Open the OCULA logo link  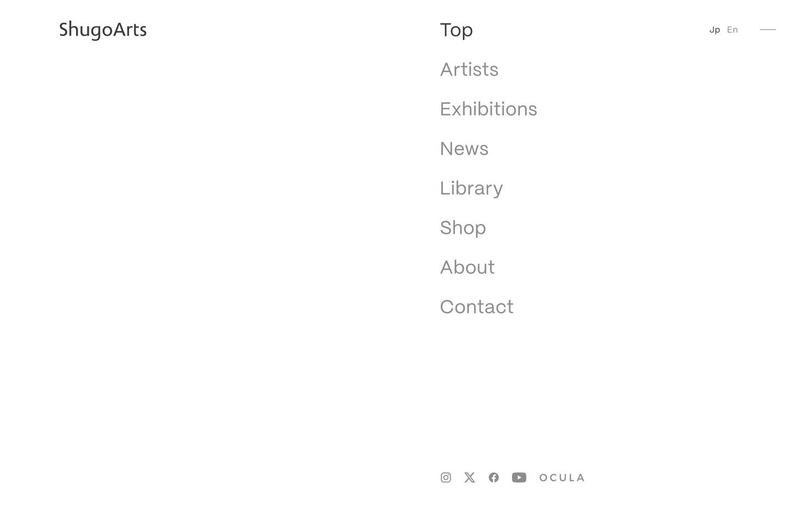coord(562,478)
